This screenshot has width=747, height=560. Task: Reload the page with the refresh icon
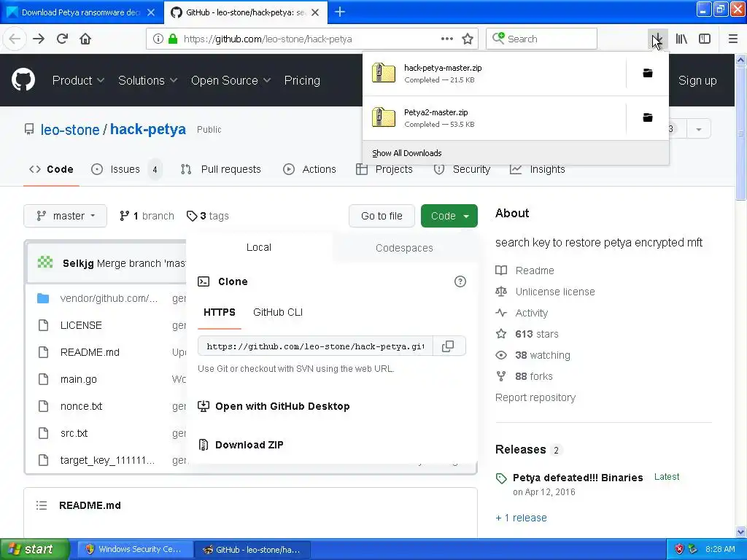62,39
